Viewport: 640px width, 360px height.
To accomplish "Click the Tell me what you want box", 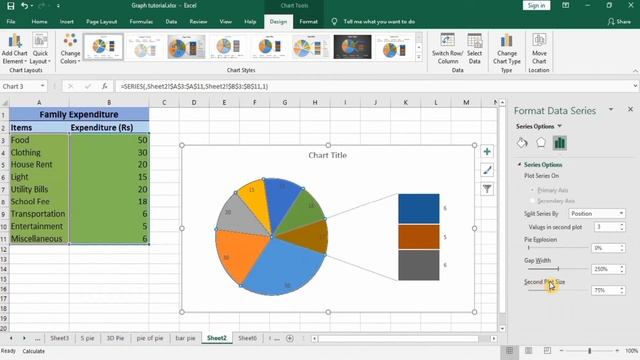I will click(x=379, y=22).
